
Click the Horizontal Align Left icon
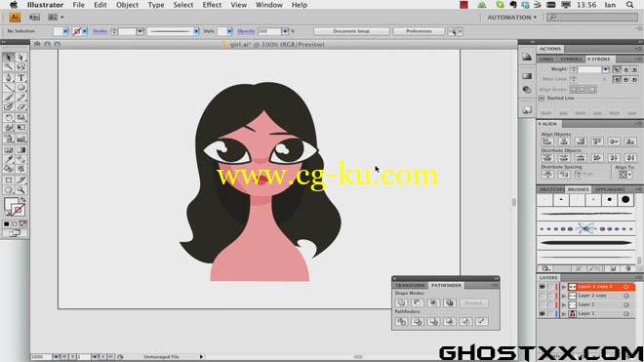(x=547, y=141)
